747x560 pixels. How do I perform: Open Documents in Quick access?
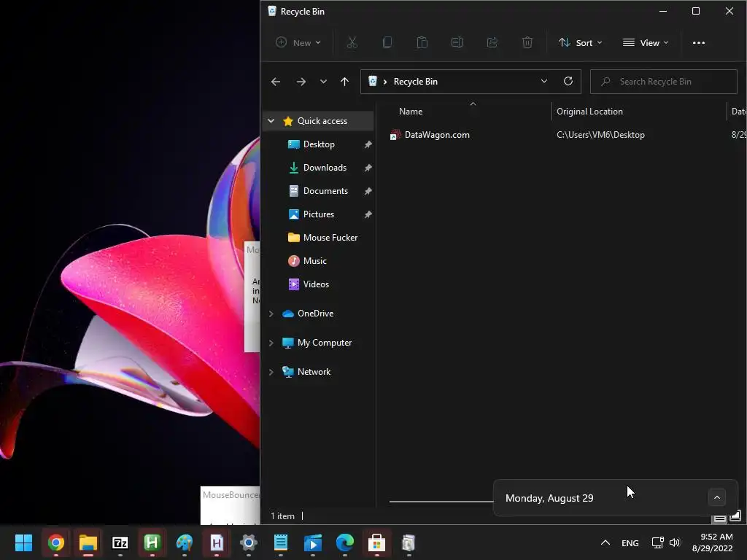[x=325, y=191]
